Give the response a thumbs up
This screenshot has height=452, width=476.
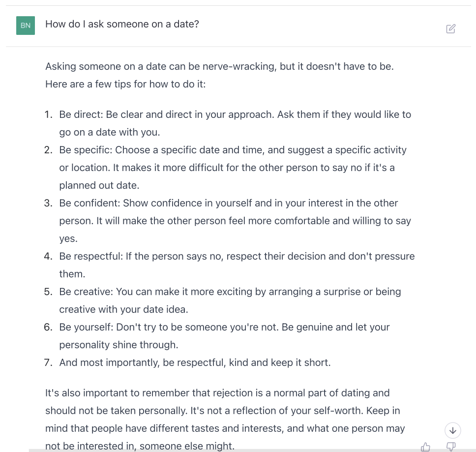(426, 447)
